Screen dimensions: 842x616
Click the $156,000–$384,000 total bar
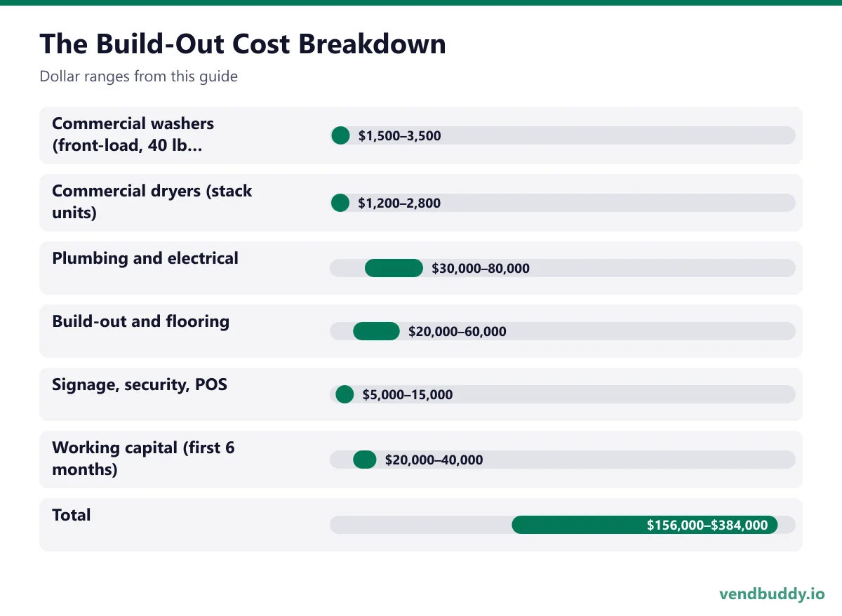(645, 525)
